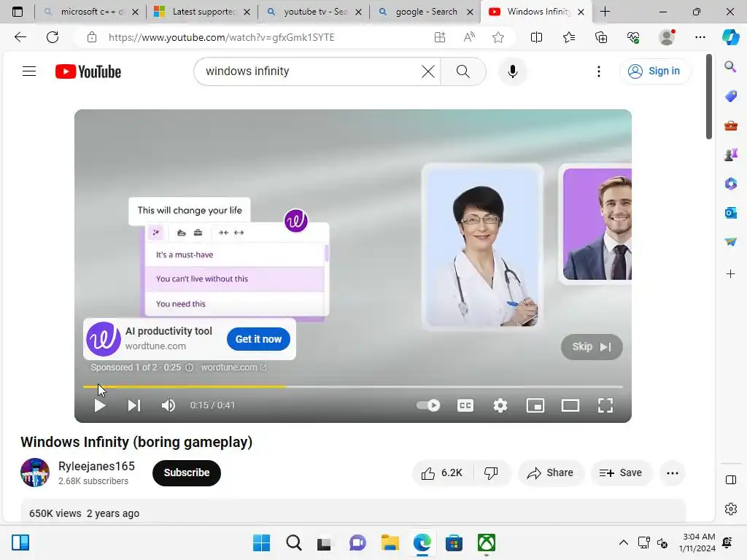Play the video
The image size is (747, 560).
tap(99, 405)
